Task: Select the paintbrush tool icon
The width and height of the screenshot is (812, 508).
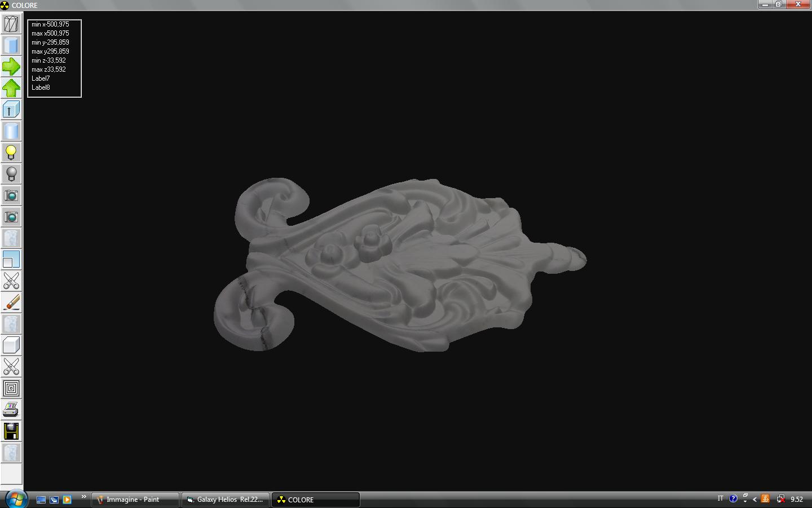Action: pos(11,303)
